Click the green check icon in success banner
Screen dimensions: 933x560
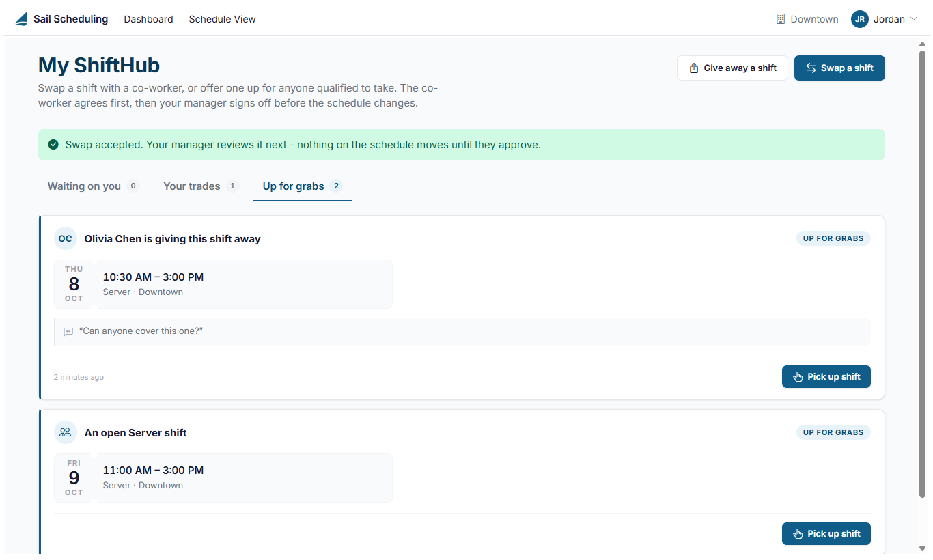53,145
